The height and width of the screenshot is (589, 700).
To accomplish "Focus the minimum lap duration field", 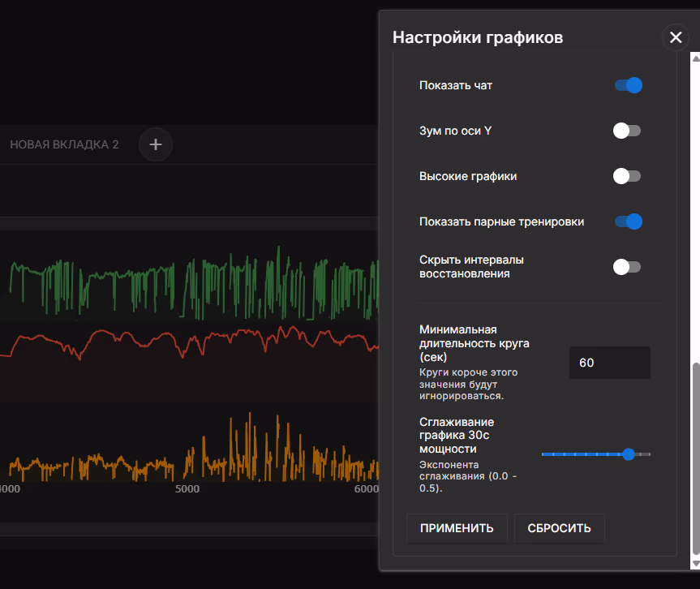I will [609, 363].
